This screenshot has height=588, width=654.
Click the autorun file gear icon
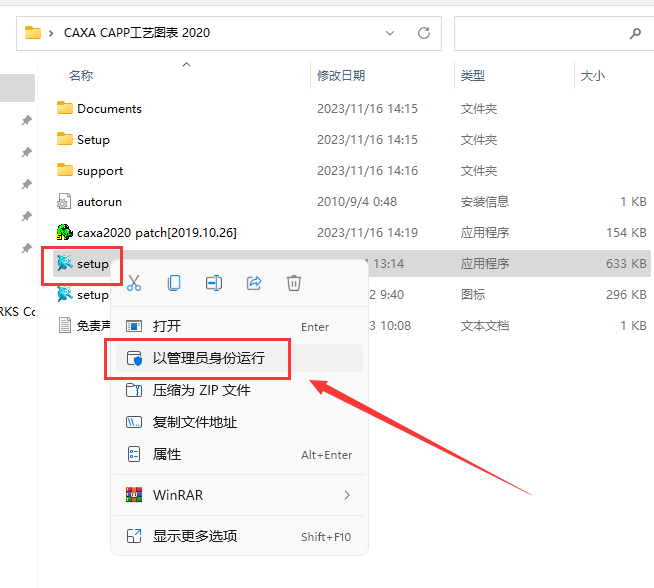(x=64, y=201)
